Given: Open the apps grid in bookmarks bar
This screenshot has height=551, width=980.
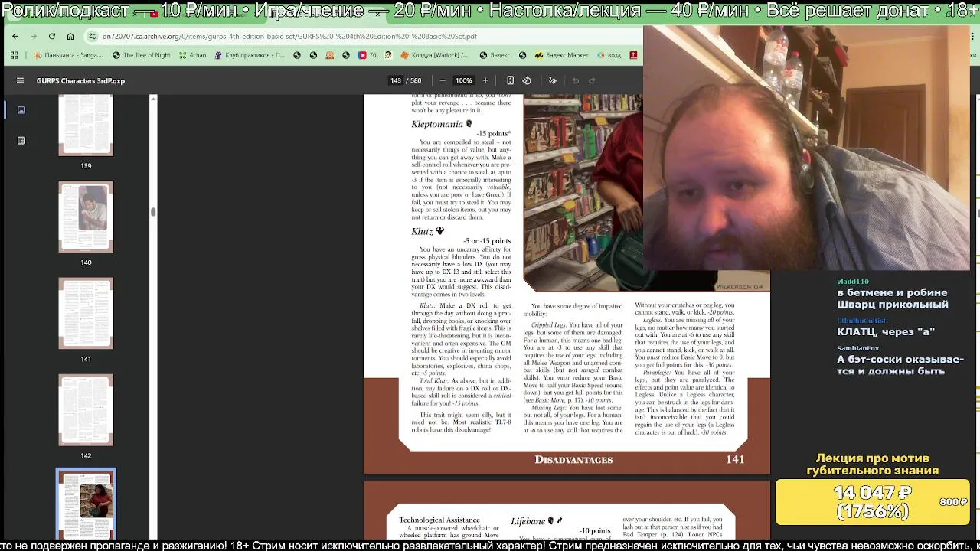Looking at the screenshot, I should 14,55.
